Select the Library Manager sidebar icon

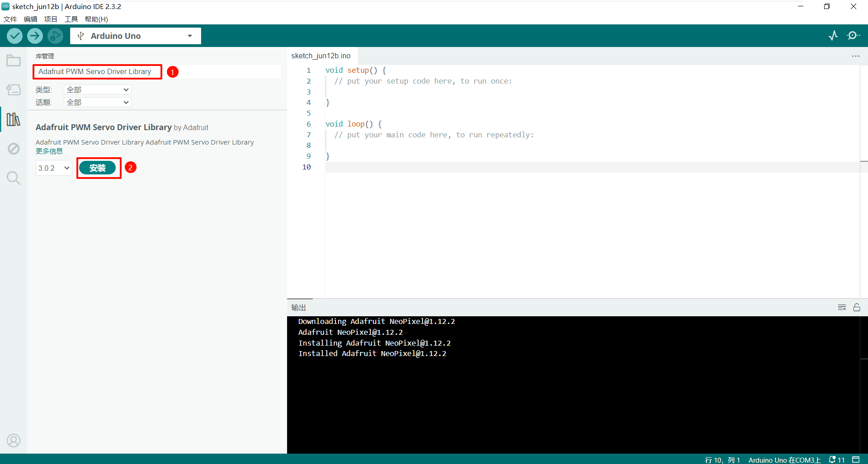(14, 119)
